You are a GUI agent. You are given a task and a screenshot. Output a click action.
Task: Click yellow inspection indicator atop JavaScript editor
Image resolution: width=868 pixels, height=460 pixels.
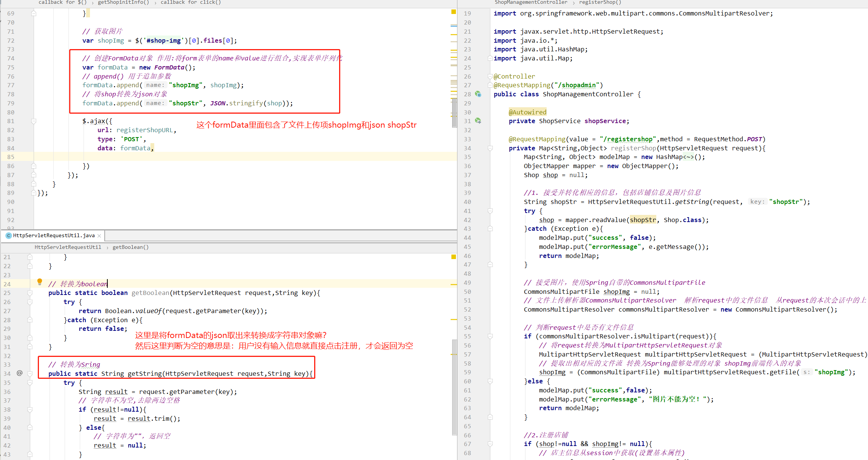(x=454, y=12)
